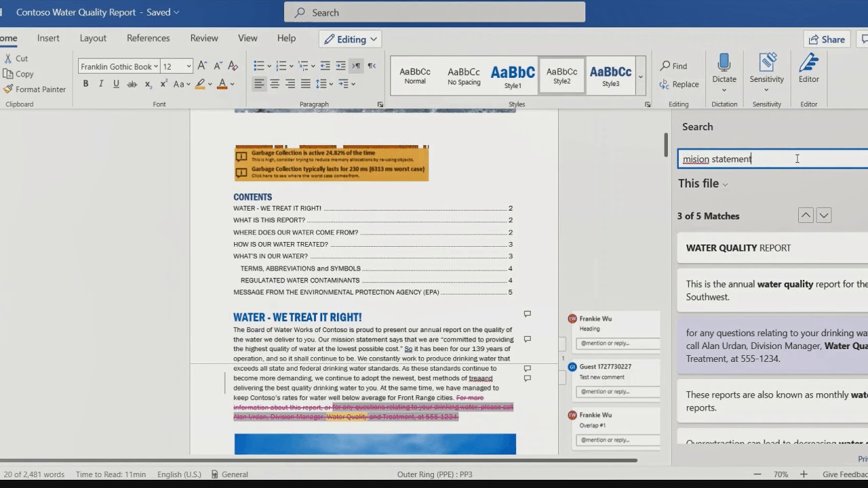The width and height of the screenshot is (868, 488).
Task: Go to next search match
Action: [824, 216]
